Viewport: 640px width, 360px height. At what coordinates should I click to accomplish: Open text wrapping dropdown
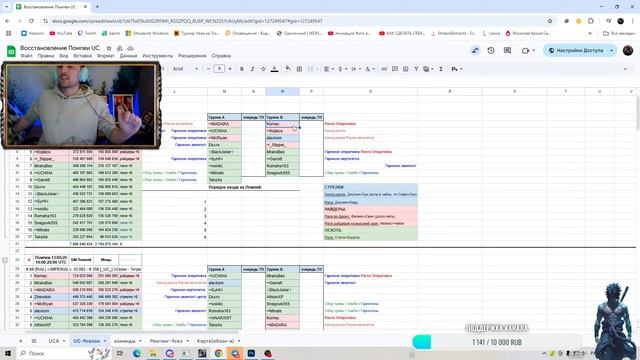coord(356,69)
